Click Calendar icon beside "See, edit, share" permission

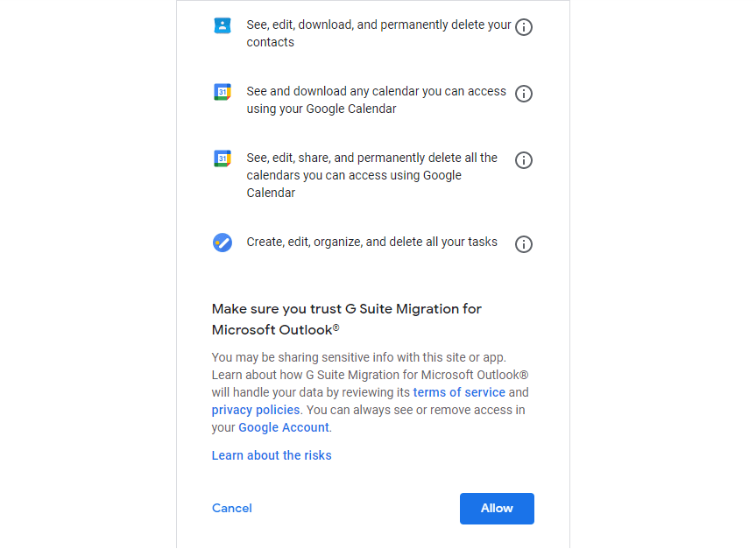[223, 158]
